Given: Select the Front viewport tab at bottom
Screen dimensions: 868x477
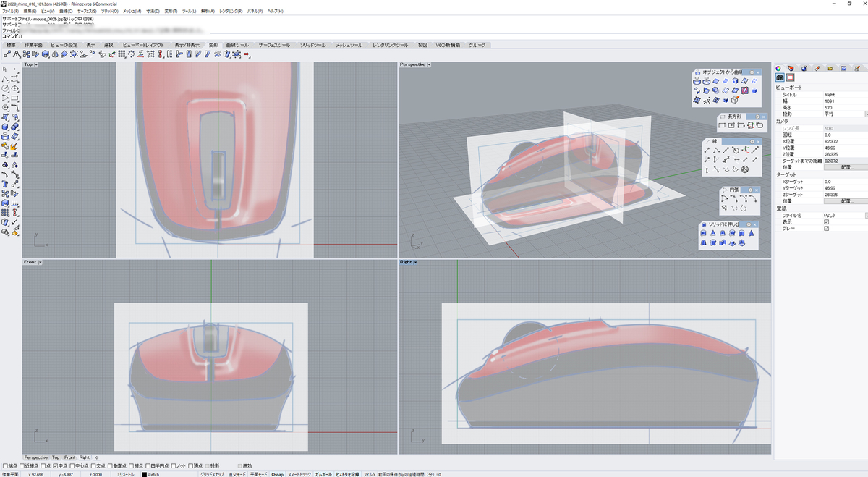Looking at the screenshot, I should [x=69, y=457].
